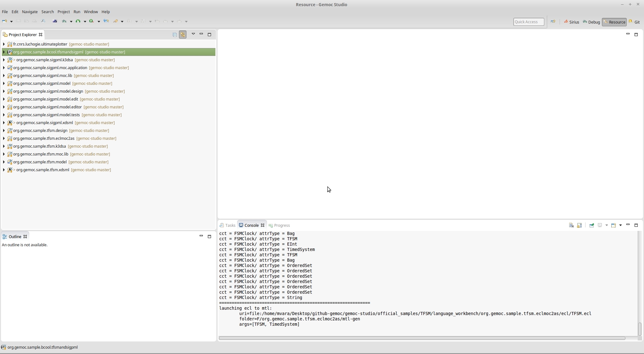Image resolution: width=644 pixels, height=354 pixels.
Task: Click the Debug bug toolbar icon
Action: (x=64, y=21)
